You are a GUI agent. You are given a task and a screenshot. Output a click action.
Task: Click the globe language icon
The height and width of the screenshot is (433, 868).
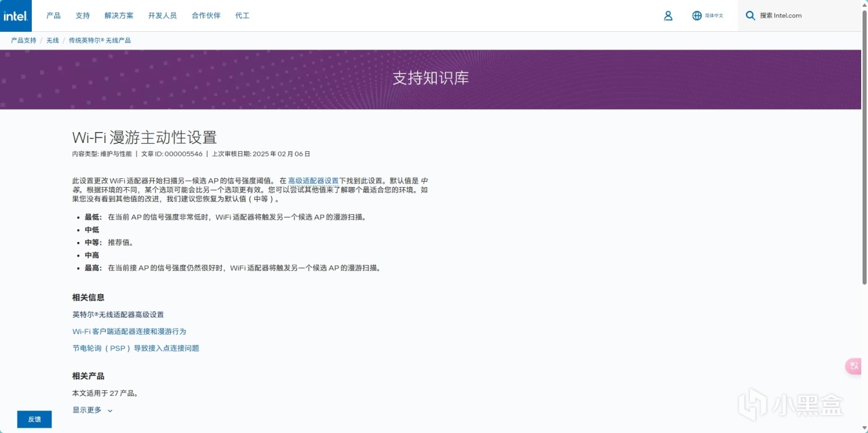point(696,16)
